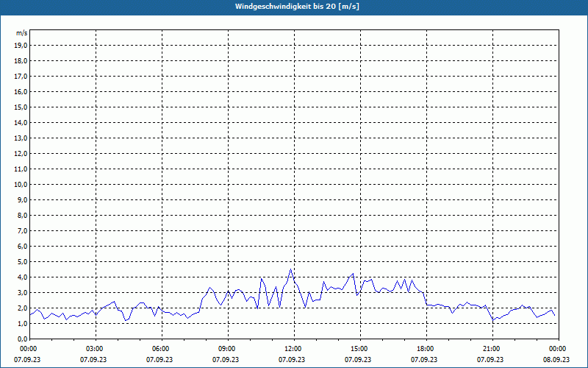Select the 3,0 y-axis value

[22, 292]
